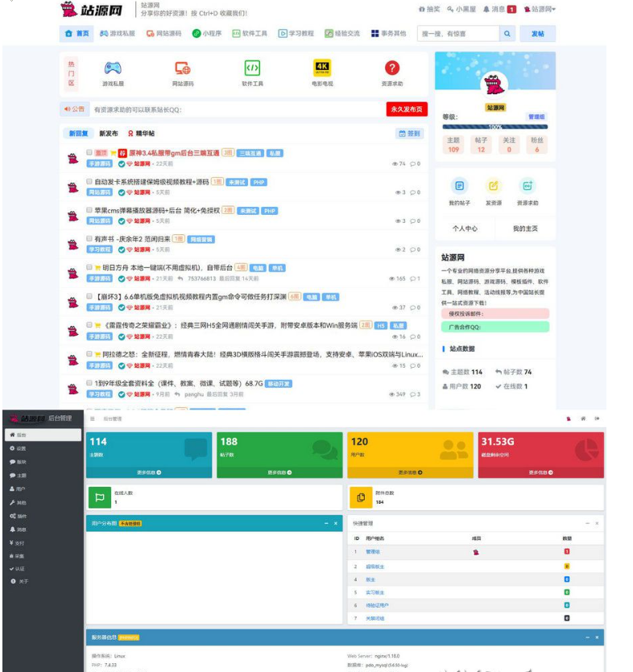Click the red 永久发布页 button
This screenshot has width=633, height=672.
pos(407,109)
